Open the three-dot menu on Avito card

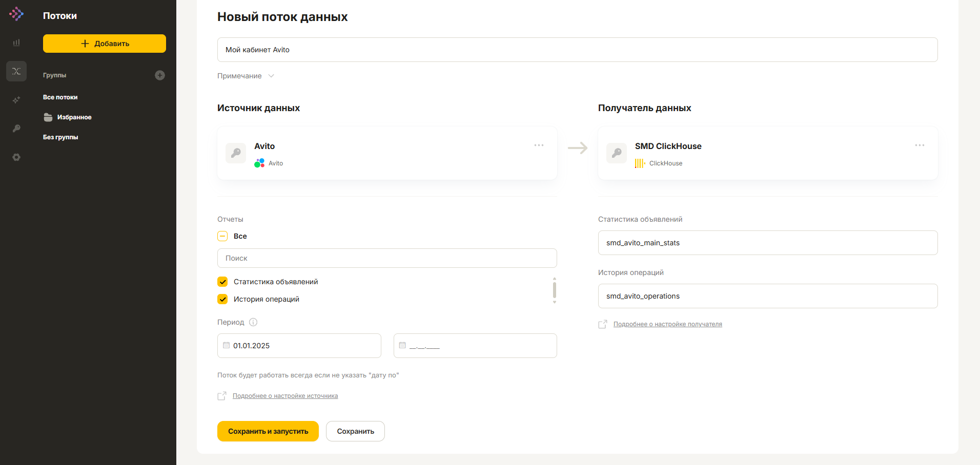coord(539,145)
